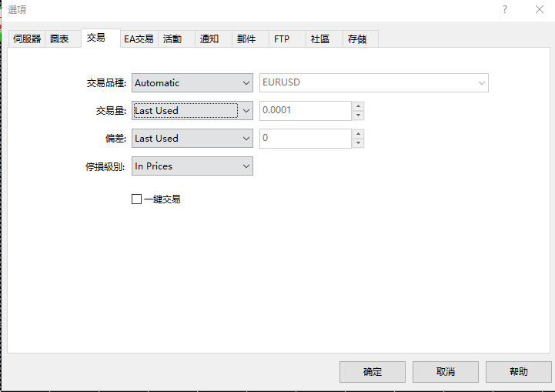Switch to the 社區 tab
Image resolution: width=555 pixels, height=392 pixels.
coord(324,39)
